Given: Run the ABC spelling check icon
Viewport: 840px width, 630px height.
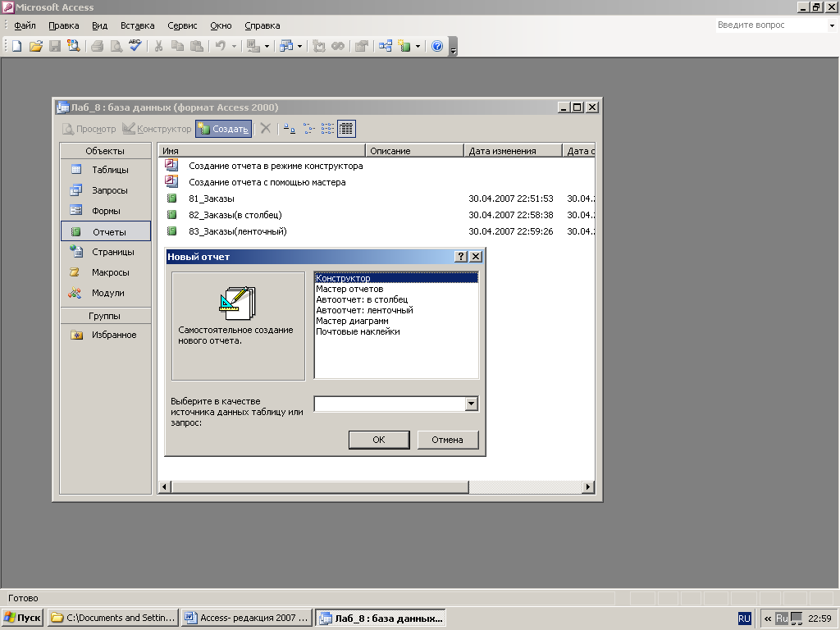Looking at the screenshot, I should 135,46.
